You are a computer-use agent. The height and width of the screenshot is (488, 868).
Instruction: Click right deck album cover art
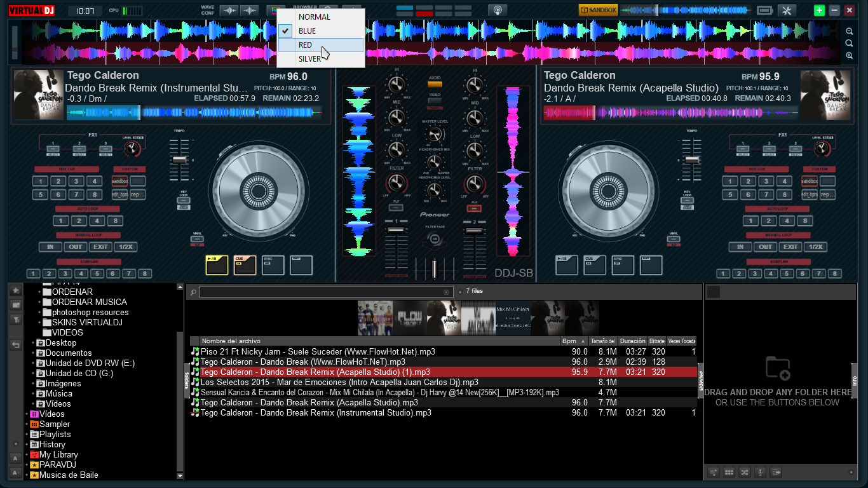point(825,95)
